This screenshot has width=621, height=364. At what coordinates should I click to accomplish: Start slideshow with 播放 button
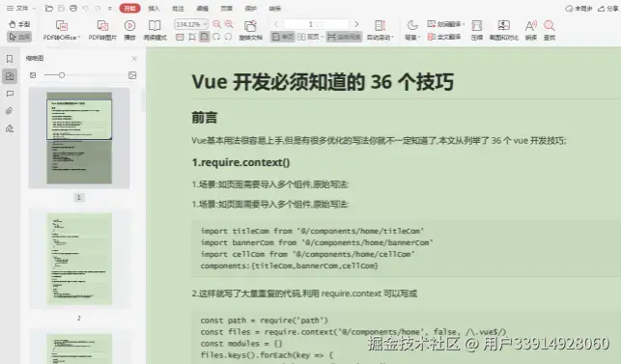129,30
